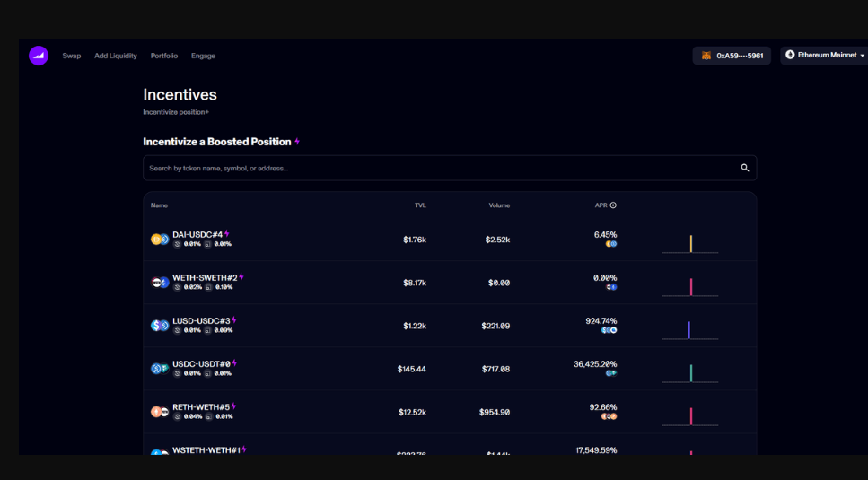Viewport: 868px width, 480px height.
Task: Click the $12.52k TVL value
Action: 412,412
